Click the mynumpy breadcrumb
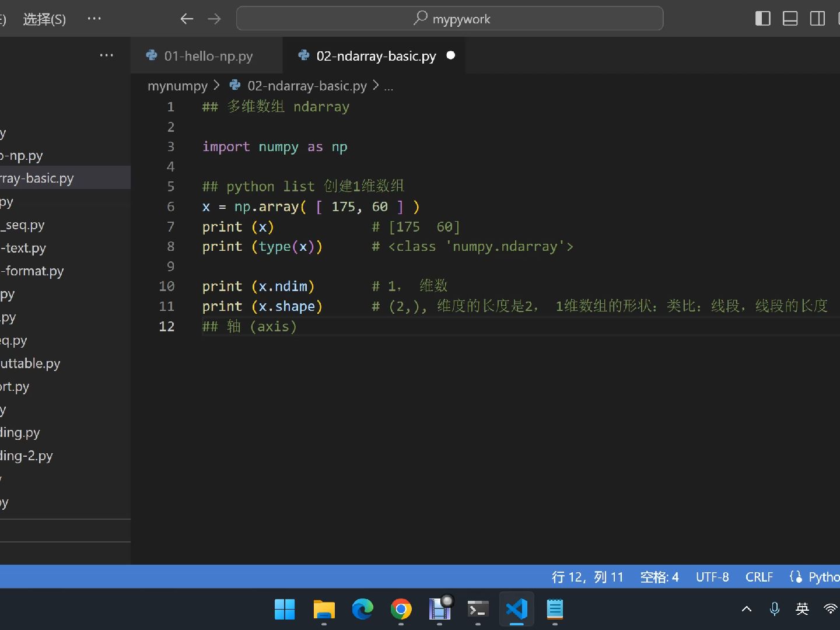 [x=177, y=86]
